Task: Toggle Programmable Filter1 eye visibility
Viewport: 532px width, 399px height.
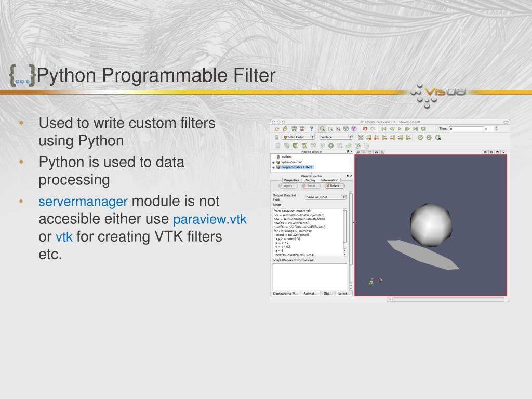Action: (x=273, y=167)
